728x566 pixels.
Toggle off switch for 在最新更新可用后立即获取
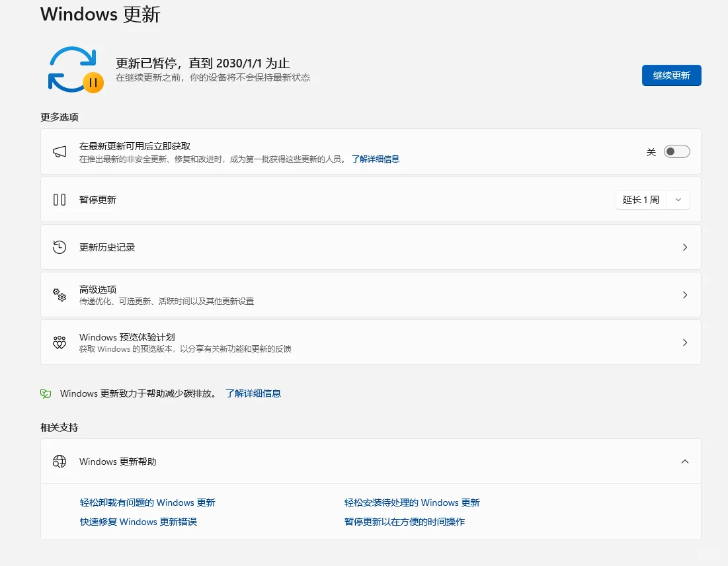pyautogui.click(x=676, y=151)
